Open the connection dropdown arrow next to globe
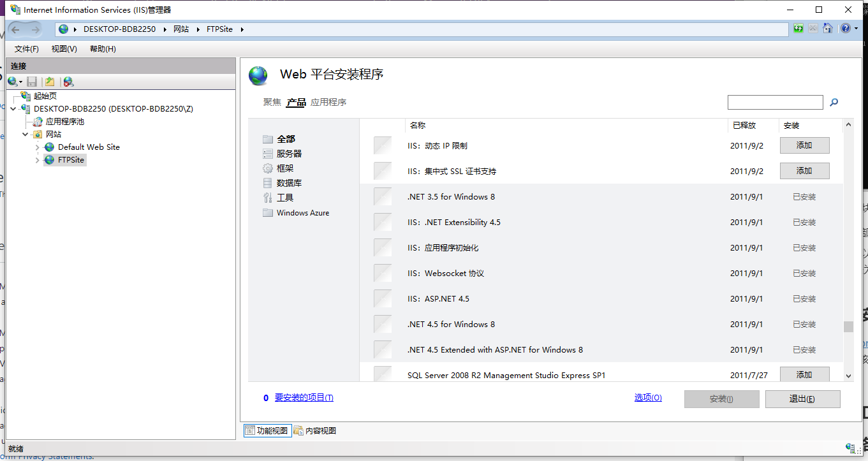Screen dimensions: 868x461 (x=20, y=82)
